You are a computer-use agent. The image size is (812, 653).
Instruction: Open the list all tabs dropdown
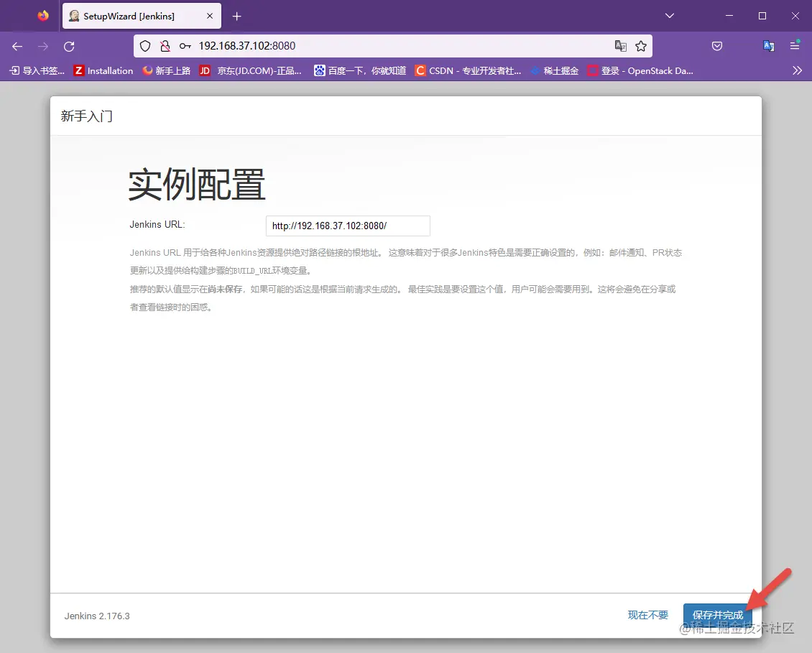click(670, 16)
